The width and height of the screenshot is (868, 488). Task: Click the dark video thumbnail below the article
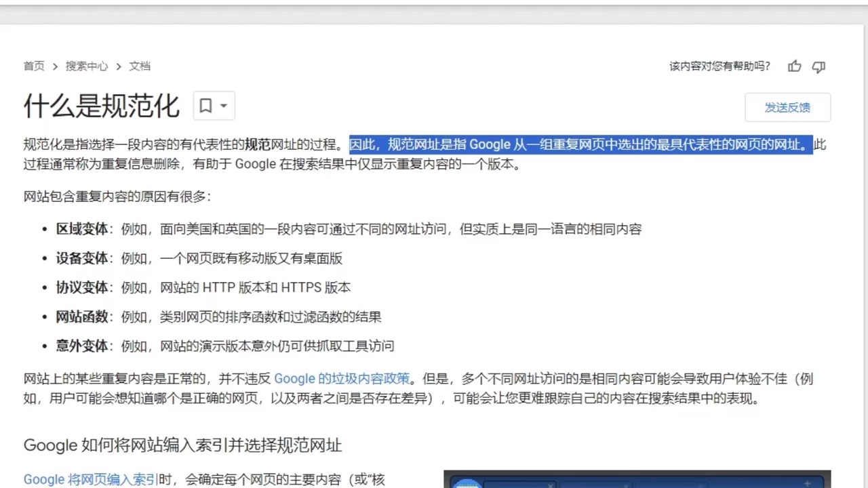637,479
